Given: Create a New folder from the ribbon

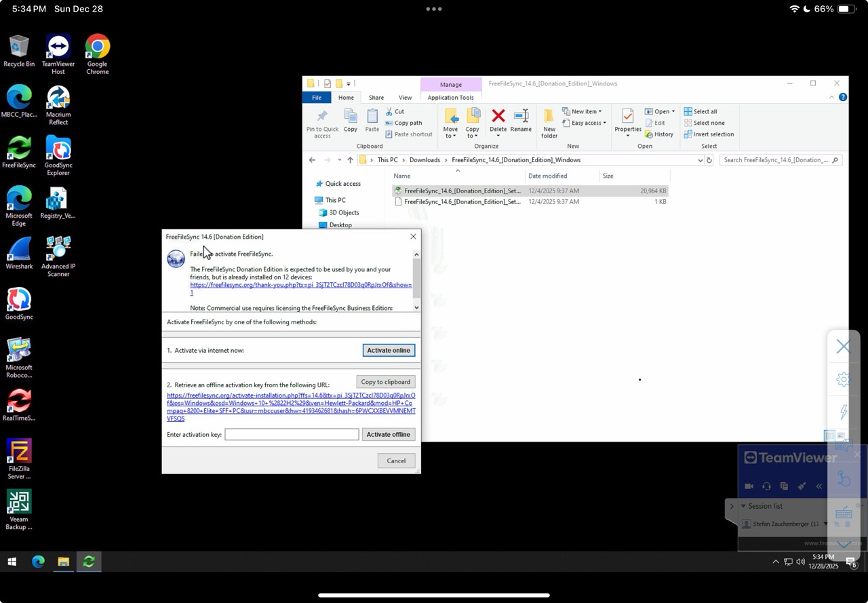Looking at the screenshot, I should tap(549, 123).
